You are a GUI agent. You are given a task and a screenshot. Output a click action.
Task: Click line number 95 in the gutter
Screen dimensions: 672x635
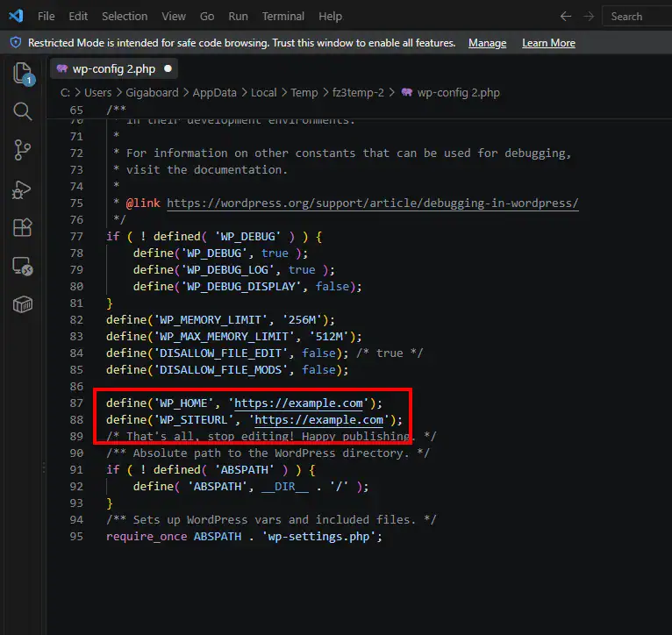(76, 537)
